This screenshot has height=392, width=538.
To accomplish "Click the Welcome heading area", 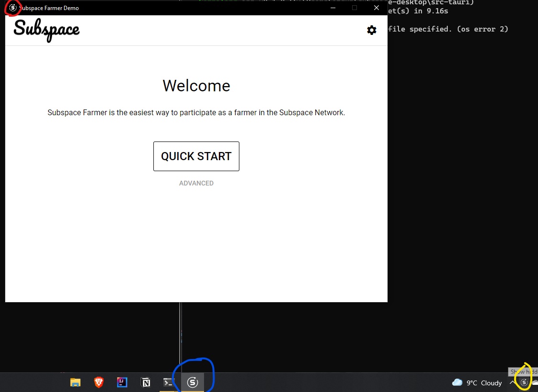I will tap(196, 86).
